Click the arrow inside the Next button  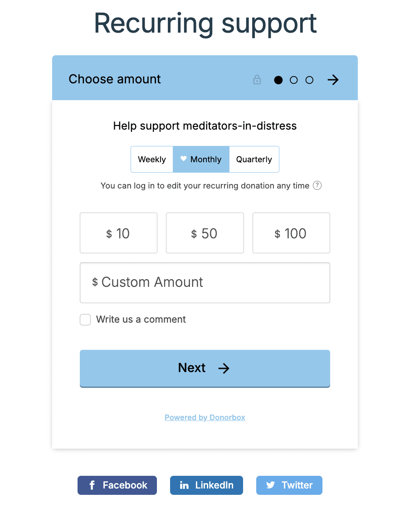(224, 368)
